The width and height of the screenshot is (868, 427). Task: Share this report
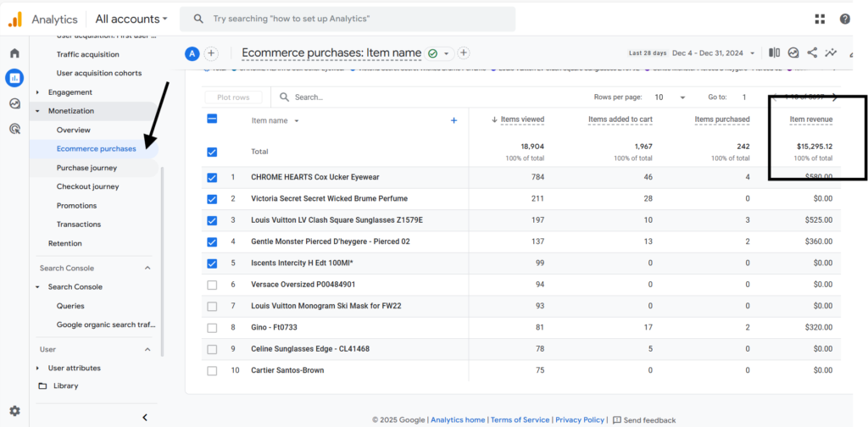pyautogui.click(x=812, y=53)
